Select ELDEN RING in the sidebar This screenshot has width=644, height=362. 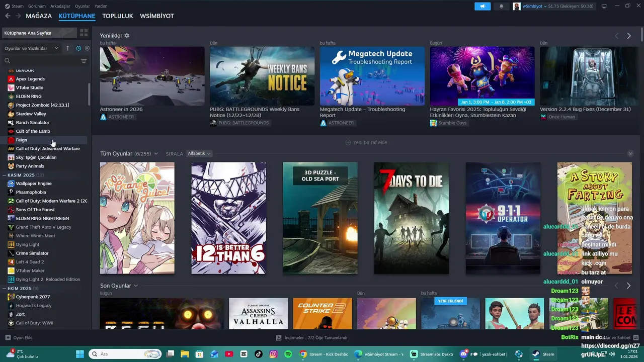click(x=29, y=96)
